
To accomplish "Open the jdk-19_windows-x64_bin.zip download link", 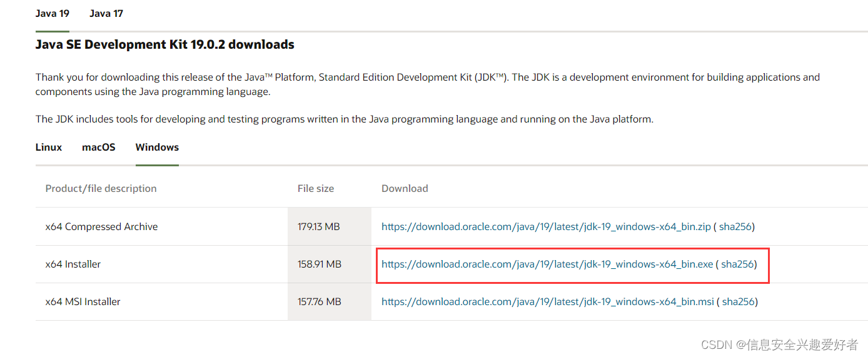I will click(x=546, y=226).
